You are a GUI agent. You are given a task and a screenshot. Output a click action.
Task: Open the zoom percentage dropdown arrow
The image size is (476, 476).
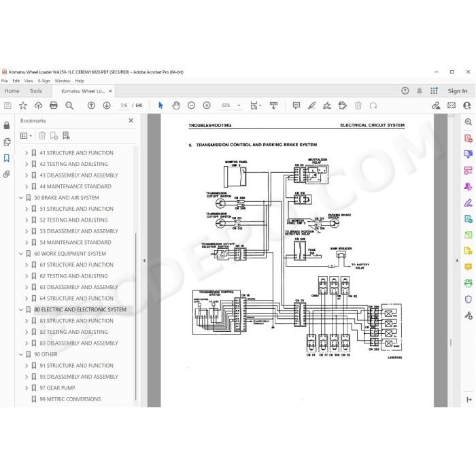[239, 105]
